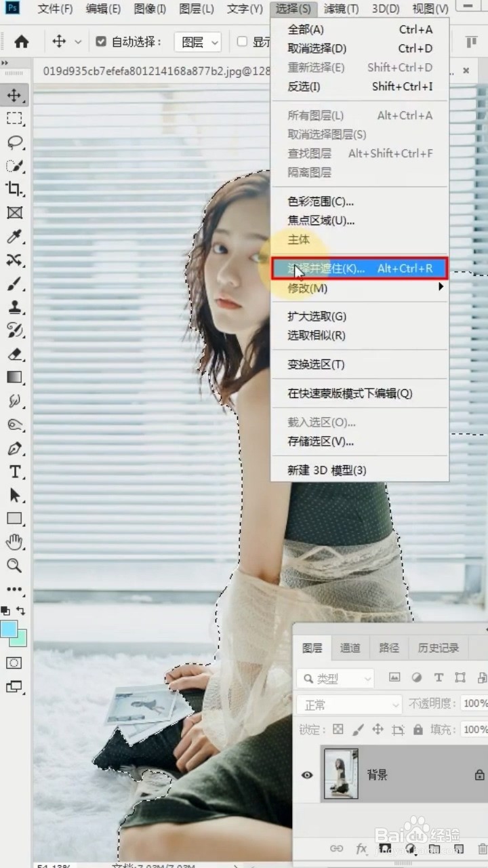Open the 图像(I) menu
This screenshot has height=868, width=488.
coord(150,9)
